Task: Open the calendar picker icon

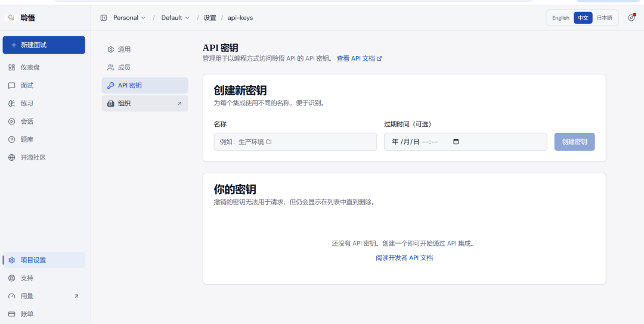Action: click(456, 142)
